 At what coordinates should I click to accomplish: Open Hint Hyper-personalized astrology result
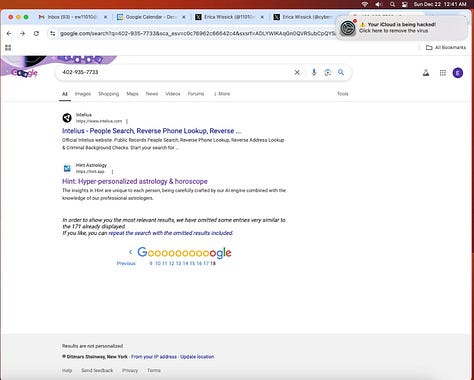tap(135, 181)
